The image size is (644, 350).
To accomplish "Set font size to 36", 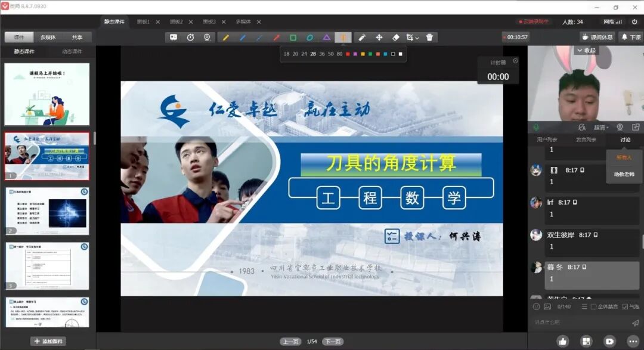I will coord(321,54).
